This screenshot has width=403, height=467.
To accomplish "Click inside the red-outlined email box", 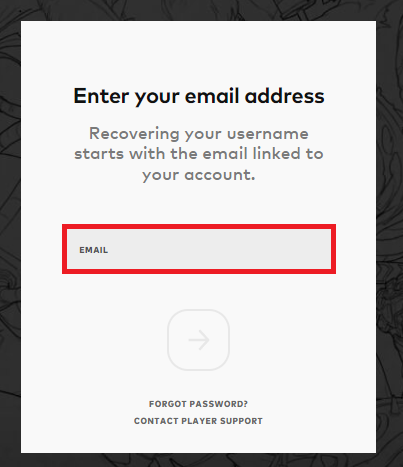I will tap(199, 249).
